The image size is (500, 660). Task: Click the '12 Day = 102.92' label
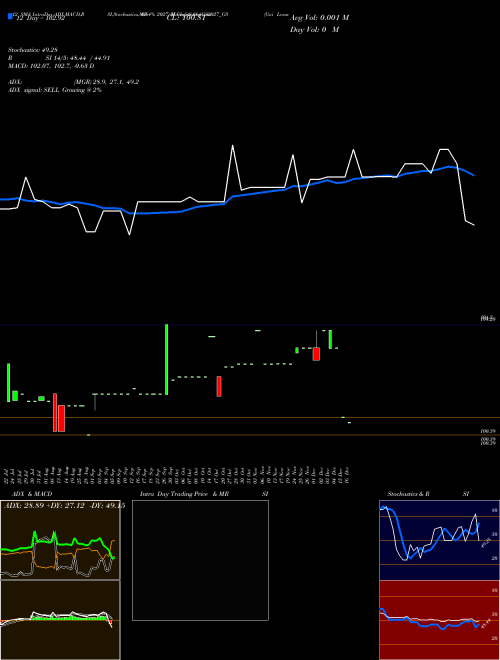[x=39, y=18]
